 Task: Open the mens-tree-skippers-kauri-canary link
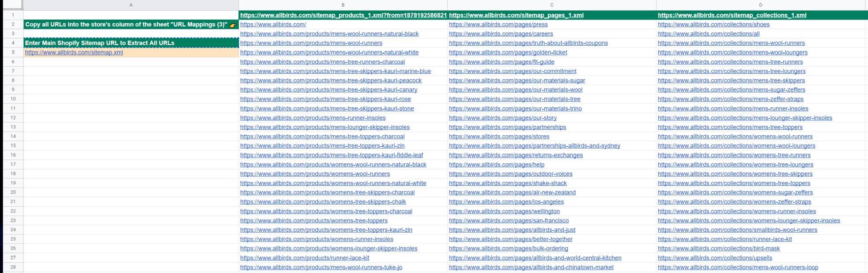point(329,90)
